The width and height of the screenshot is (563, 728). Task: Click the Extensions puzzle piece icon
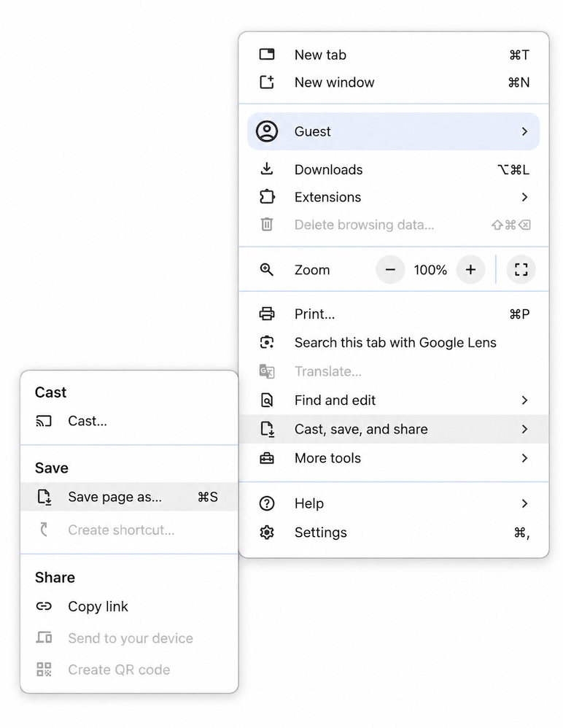click(267, 197)
